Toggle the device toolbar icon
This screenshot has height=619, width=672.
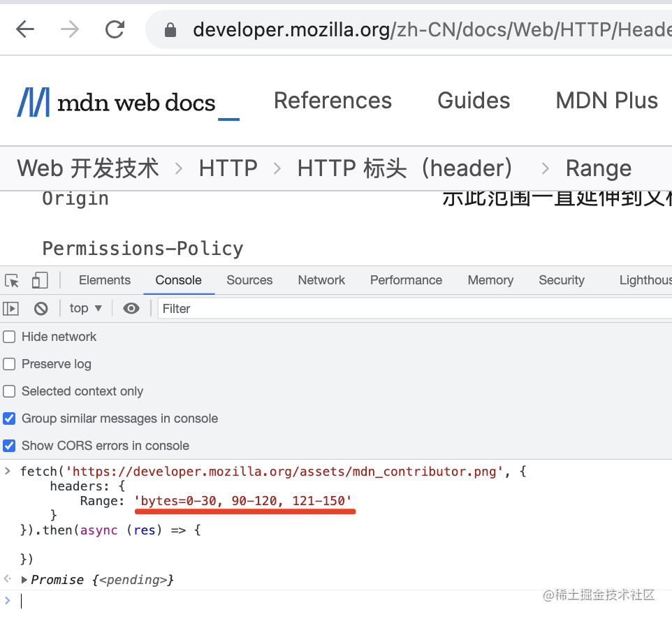pos(39,279)
